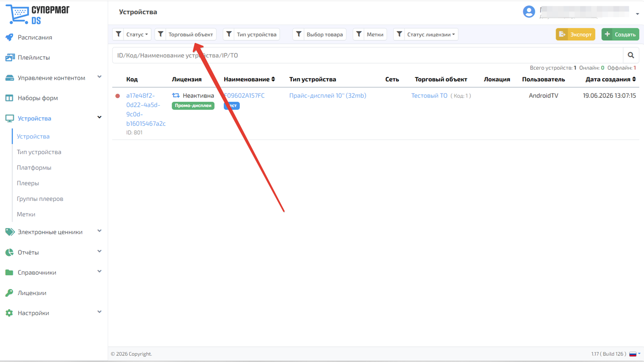Open the Статус filter dropdown
This screenshot has width=644, height=362.
tap(132, 34)
